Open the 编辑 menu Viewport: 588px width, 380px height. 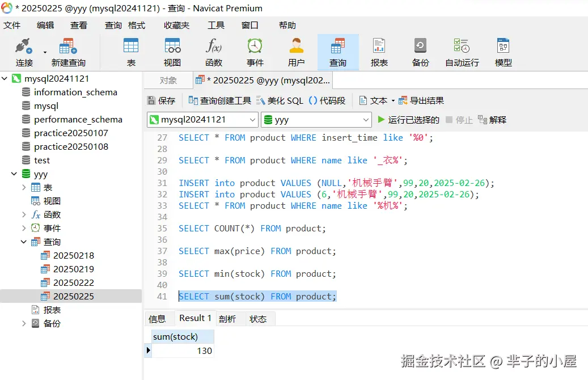click(45, 25)
